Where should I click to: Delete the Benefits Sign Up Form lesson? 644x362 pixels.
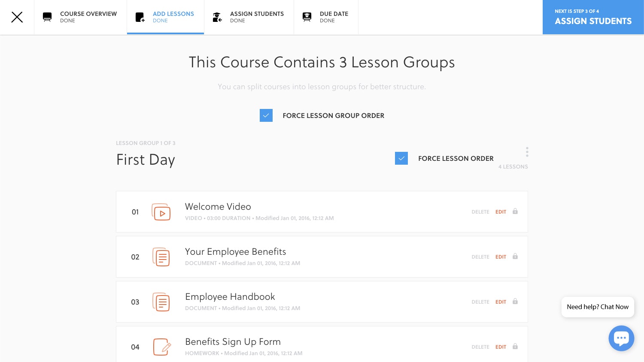(480, 347)
